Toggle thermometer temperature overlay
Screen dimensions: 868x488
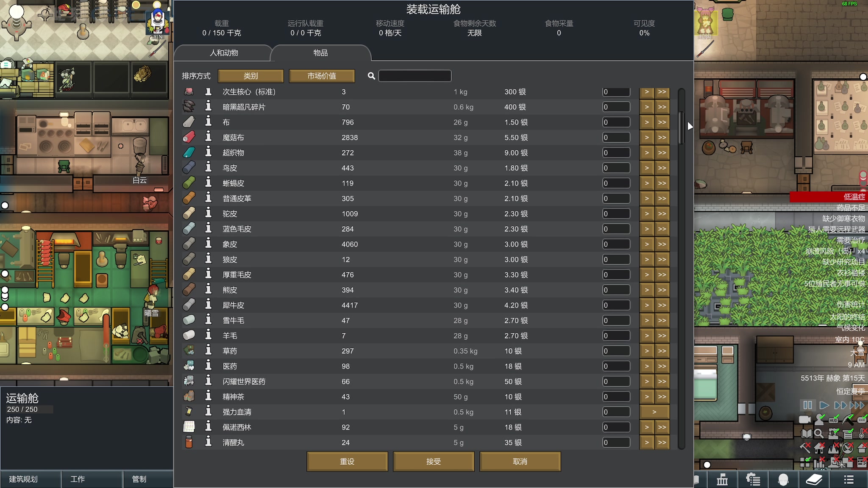[x=862, y=433]
